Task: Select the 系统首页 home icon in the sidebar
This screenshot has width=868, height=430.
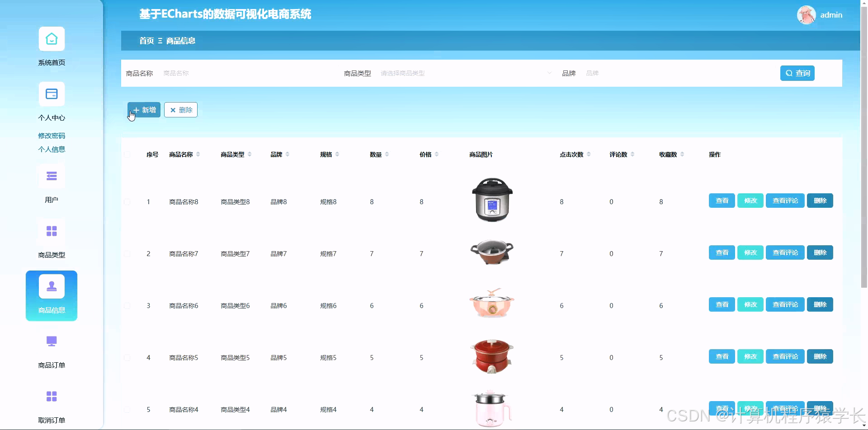Action: (x=51, y=39)
